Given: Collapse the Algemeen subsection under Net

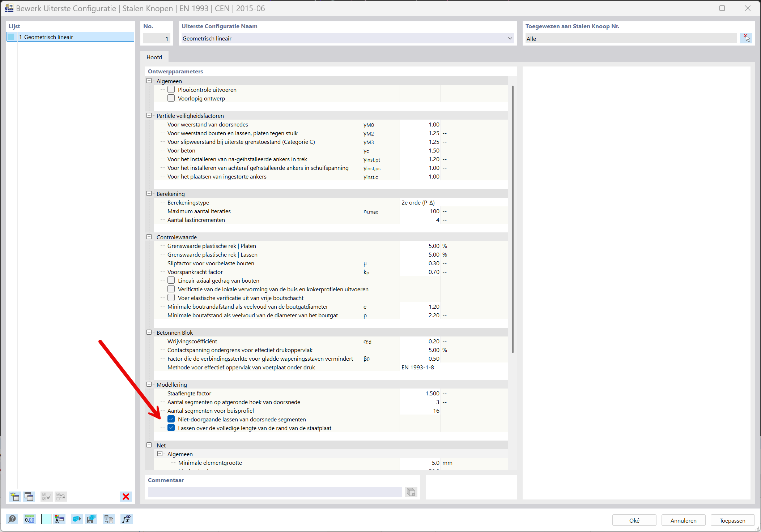Looking at the screenshot, I should (x=160, y=454).
